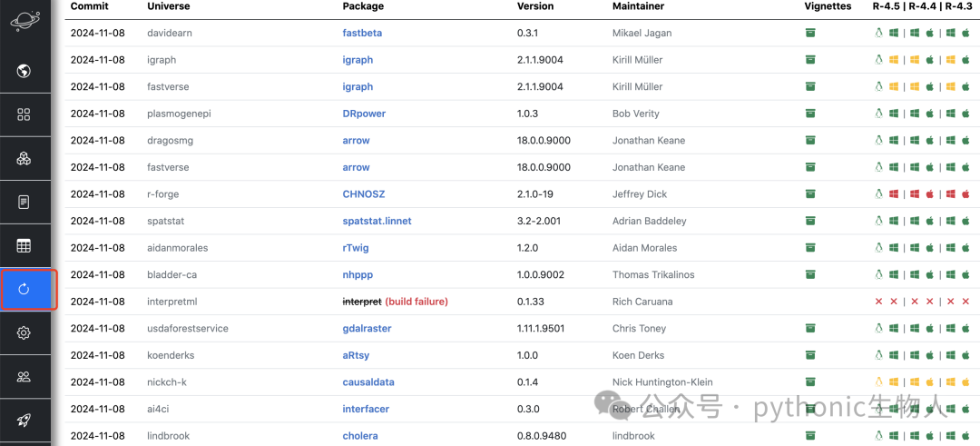This screenshot has width=980, height=446.
Task: Open the interfacer package link
Action: point(366,409)
